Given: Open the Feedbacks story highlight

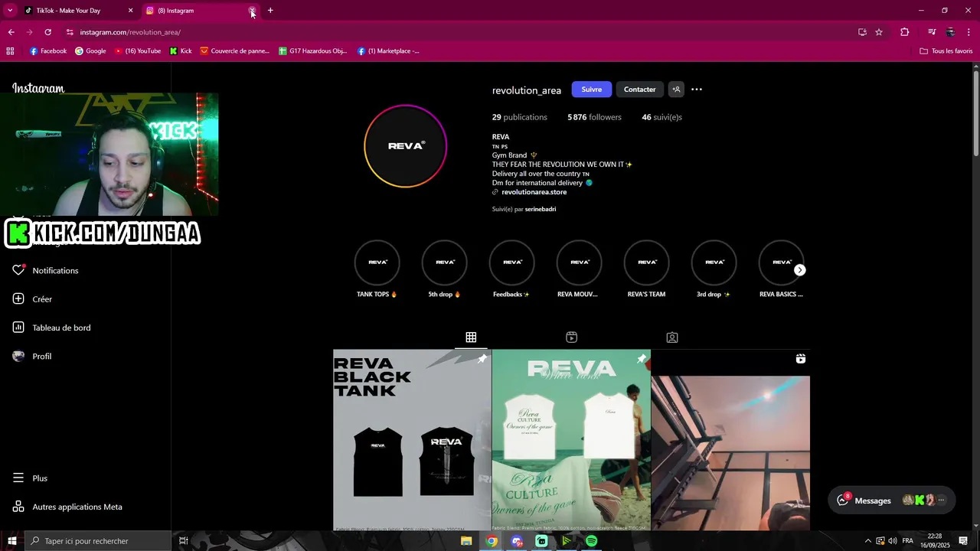Looking at the screenshot, I should click(511, 269).
